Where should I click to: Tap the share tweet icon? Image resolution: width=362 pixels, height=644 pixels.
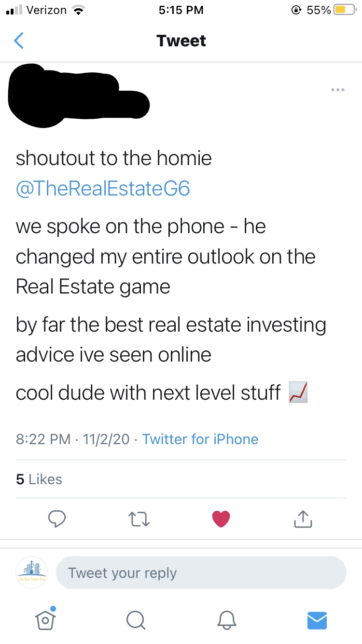(303, 519)
